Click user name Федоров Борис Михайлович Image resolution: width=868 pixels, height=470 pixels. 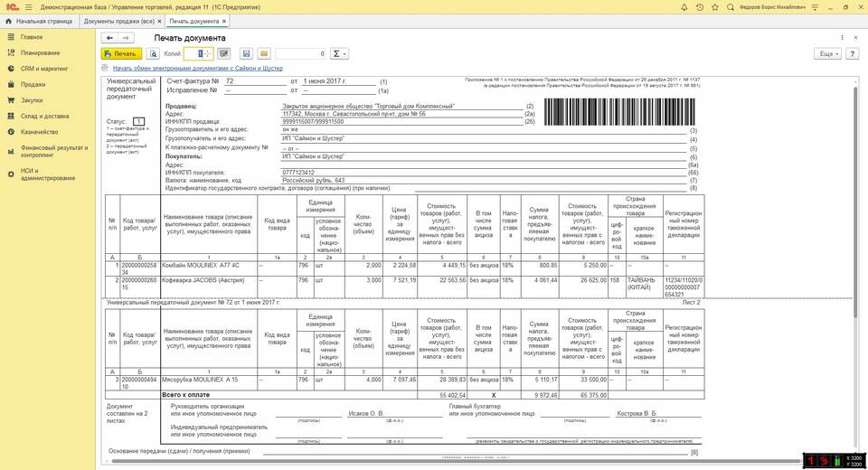click(x=772, y=7)
